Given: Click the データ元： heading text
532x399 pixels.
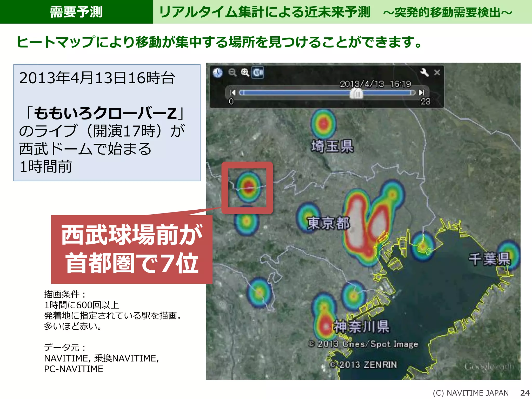Looking at the screenshot, I should (65, 348).
